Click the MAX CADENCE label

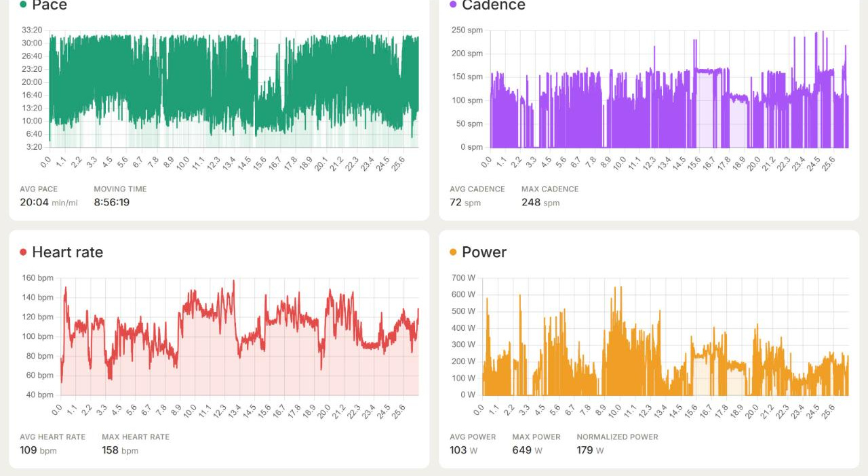point(550,189)
